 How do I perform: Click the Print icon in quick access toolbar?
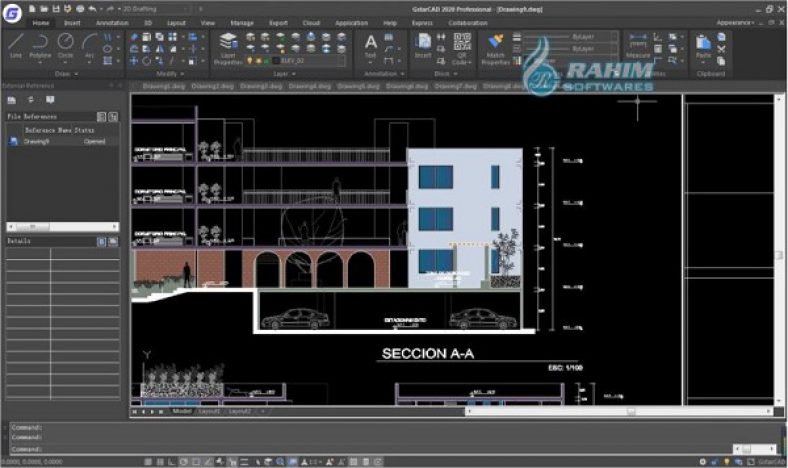tap(80, 9)
